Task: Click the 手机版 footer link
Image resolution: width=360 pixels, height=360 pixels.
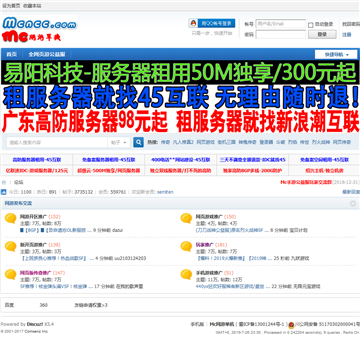Action: click(197, 324)
